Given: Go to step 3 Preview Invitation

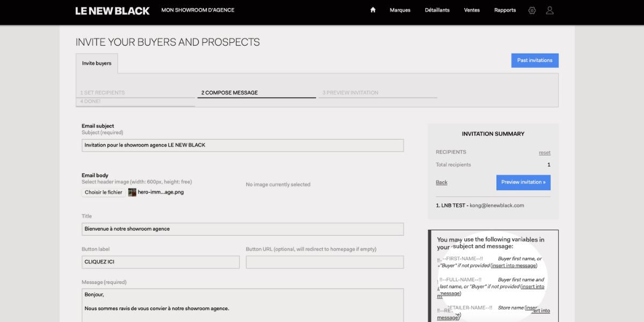Looking at the screenshot, I should click(378, 93).
